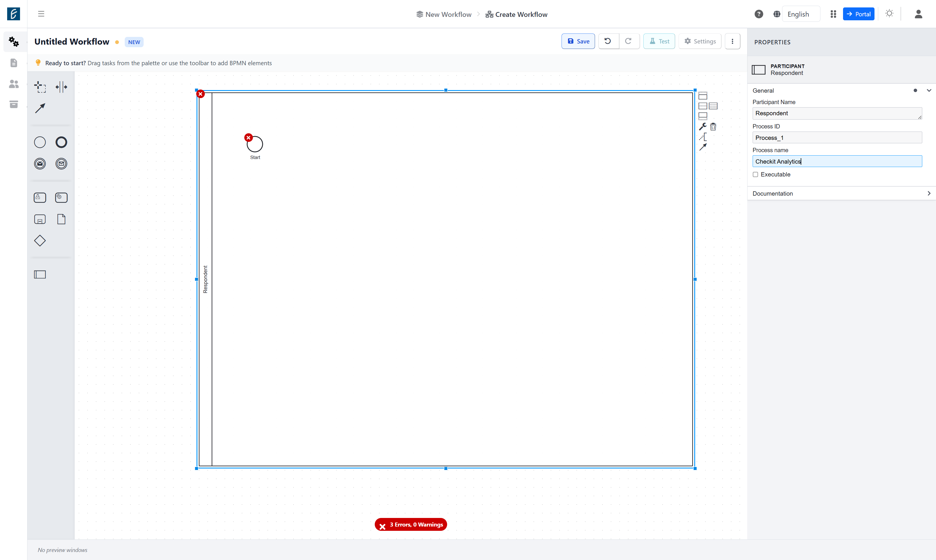Open the three-dot more options menu

732,41
